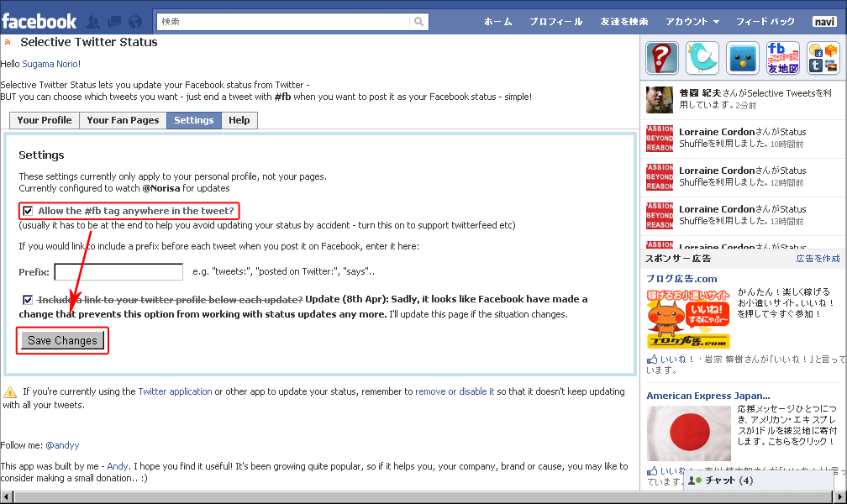Image resolution: width=847 pixels, height=504 pixels.
Task: Switch to Your Fan Pages tab
Action: [124, 120]
